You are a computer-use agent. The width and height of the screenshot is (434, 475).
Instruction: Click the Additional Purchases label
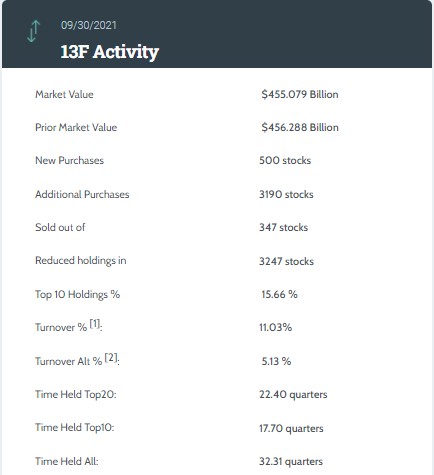[82, 194]
